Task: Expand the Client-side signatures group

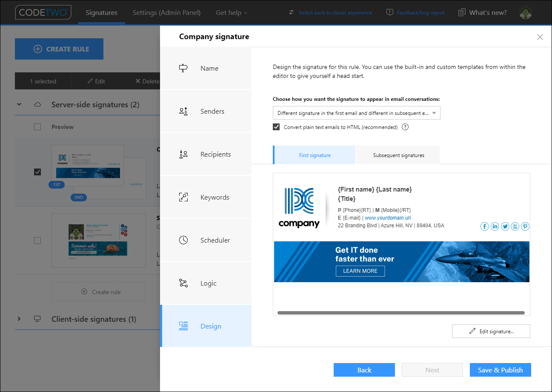Action: pos(19,319)
